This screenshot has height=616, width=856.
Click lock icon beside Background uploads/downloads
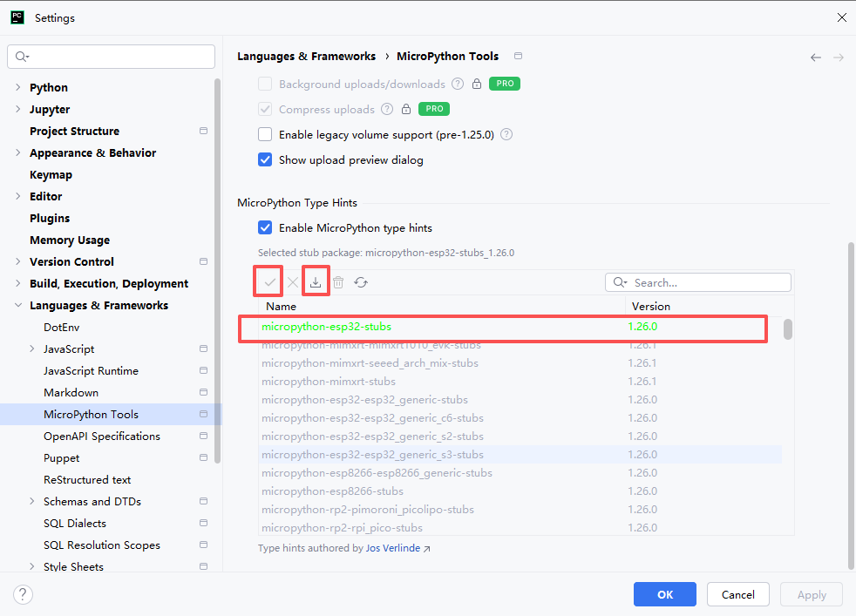(477, 84)
